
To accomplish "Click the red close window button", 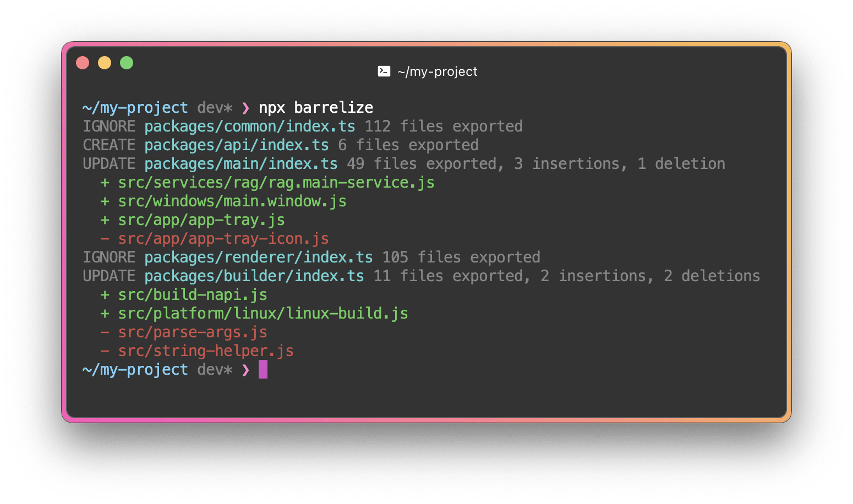I will pos(83,63).
